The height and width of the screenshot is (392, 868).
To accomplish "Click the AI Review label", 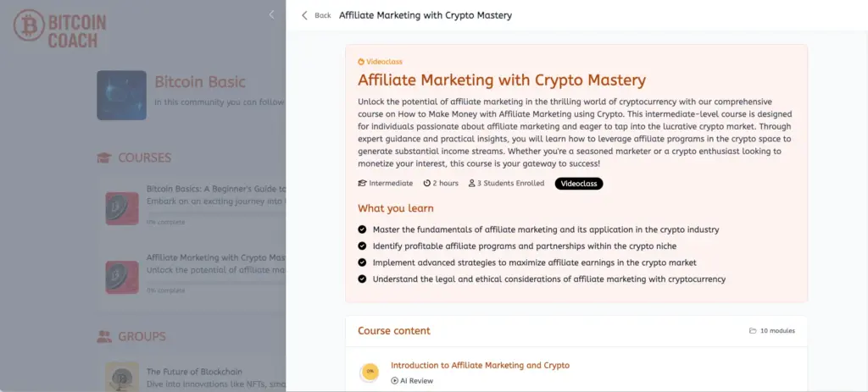I will tap(416, 380).
